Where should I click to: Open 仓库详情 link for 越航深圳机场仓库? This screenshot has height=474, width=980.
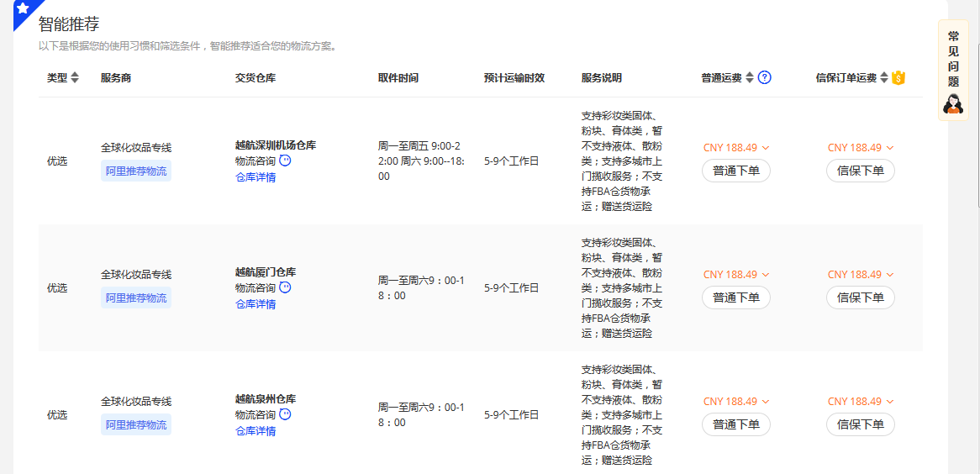(x=256, y=177)
